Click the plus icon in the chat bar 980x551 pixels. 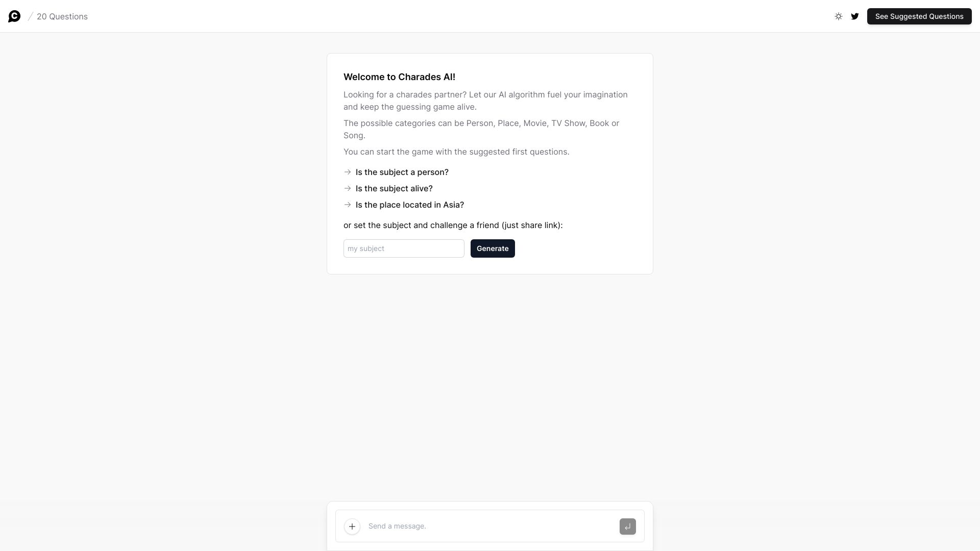pos(352,526)
